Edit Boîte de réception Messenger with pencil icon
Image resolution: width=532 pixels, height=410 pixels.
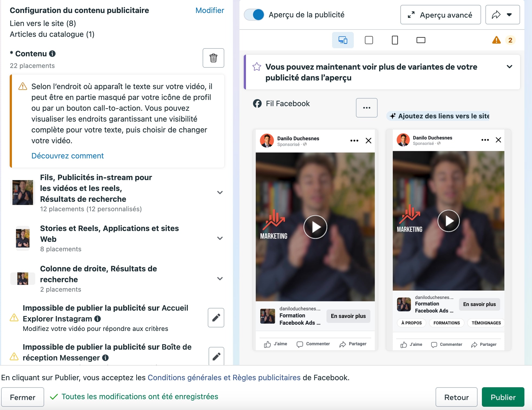(216, 356)
